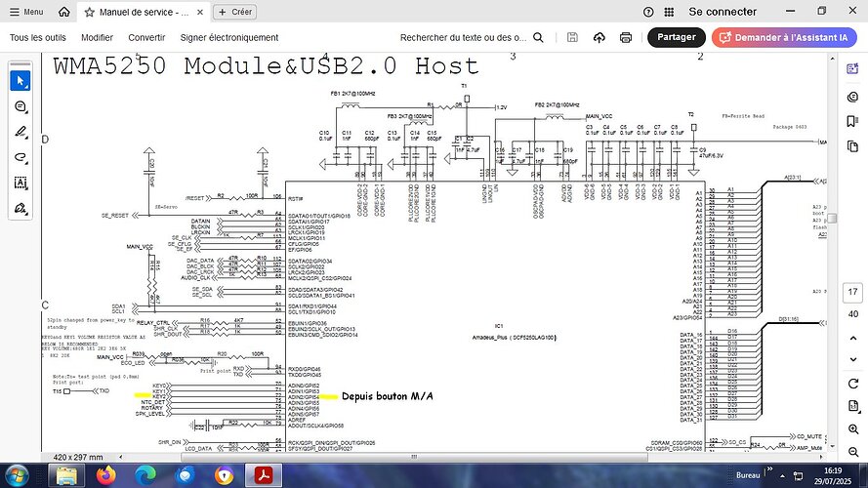Open the help question mark icon

point(648,12)
